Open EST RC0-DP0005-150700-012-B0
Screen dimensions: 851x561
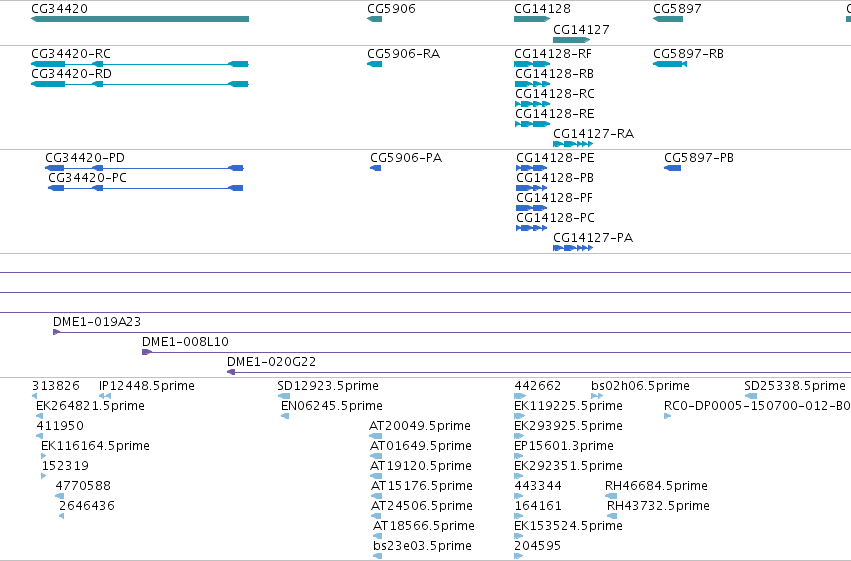pos(668,416)
